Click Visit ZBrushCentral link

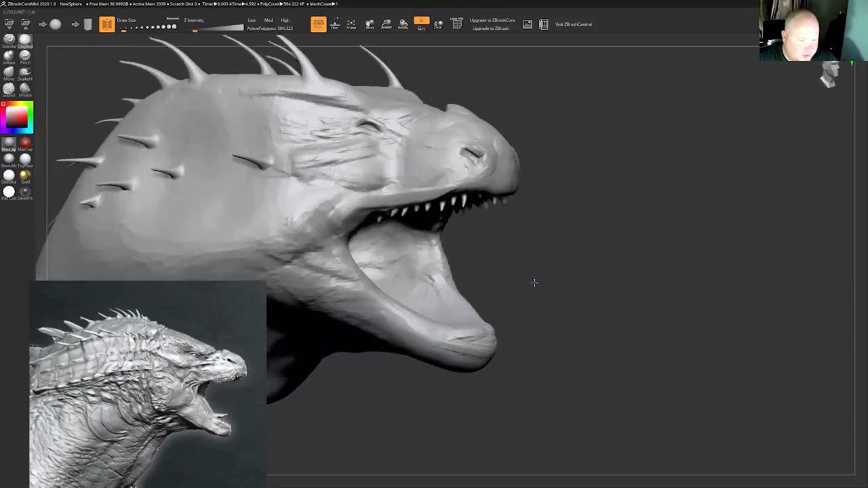pyautogui.click(x=573, y=24)
